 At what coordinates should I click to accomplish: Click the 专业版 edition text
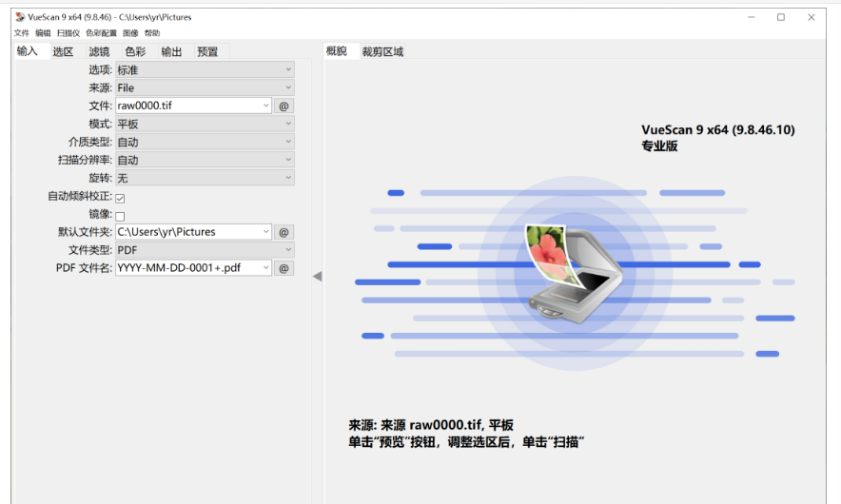[659, 145]
